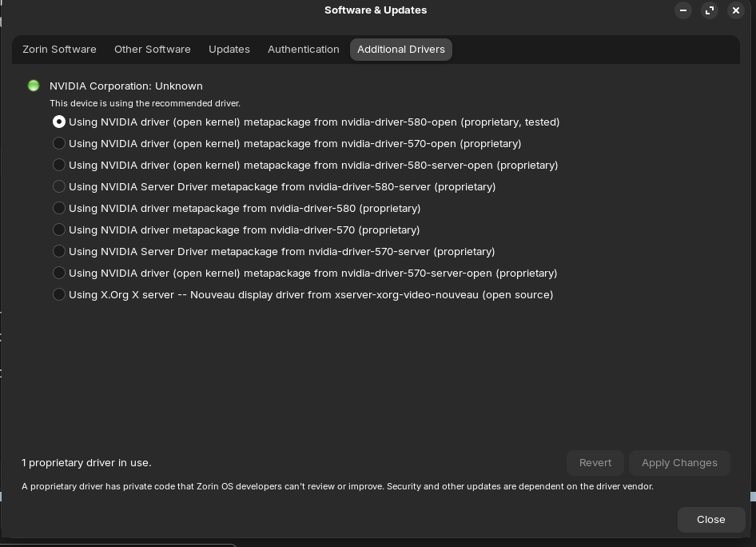Close window using title bar X icon
The height and width of the screenshot is (547, 756).
(736, 10)
